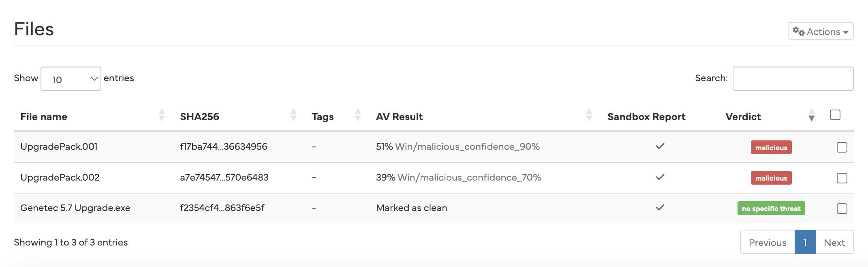
Task: Open sandbox report checkmark for Genetec 5.7 Upgrade.exe
Action: pos(660,208)
